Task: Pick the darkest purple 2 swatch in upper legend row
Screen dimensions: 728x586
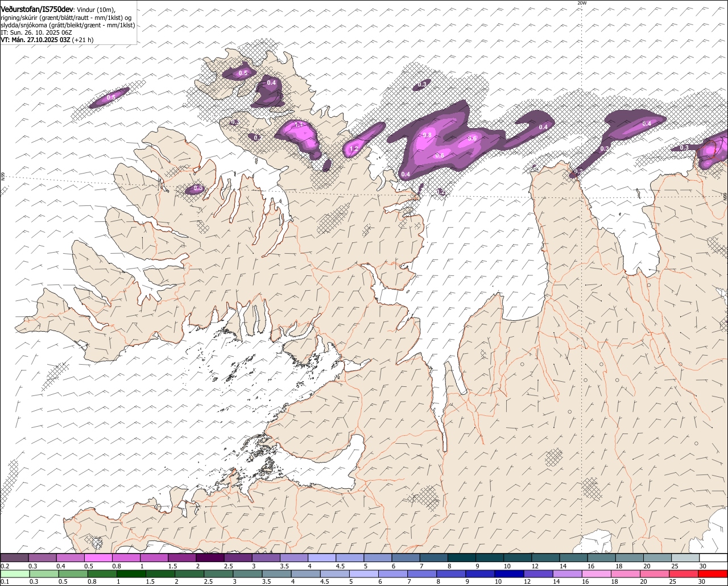Action: (x=210, y=558)
